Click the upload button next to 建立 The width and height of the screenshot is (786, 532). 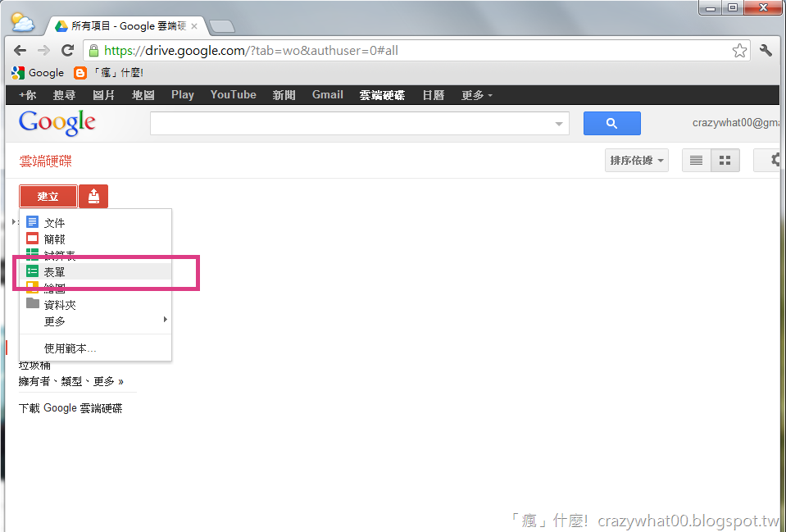(93, 196)
